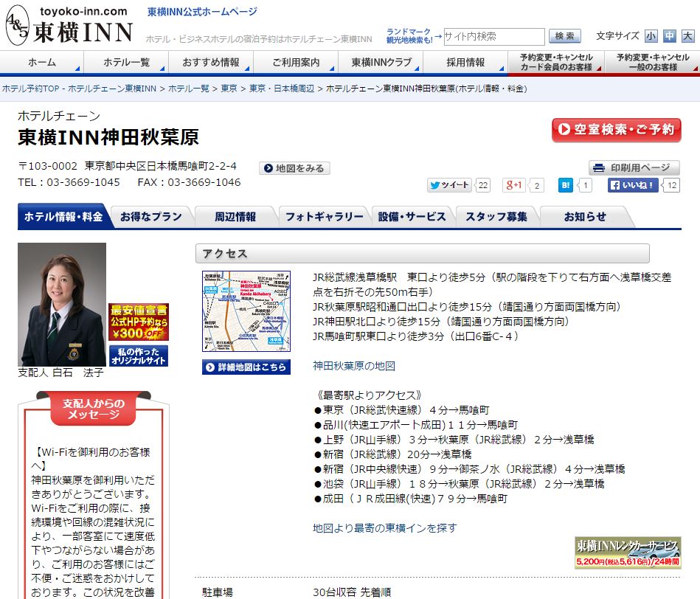
Task: Open the ホテル一覧 navigation menu
Action: (126, 63)
